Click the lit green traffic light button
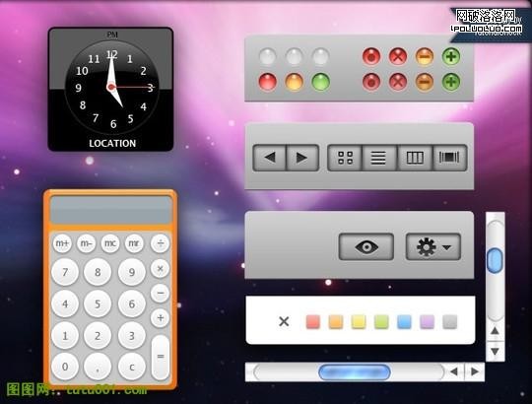The image size is (532, 404). click(320, 83)
